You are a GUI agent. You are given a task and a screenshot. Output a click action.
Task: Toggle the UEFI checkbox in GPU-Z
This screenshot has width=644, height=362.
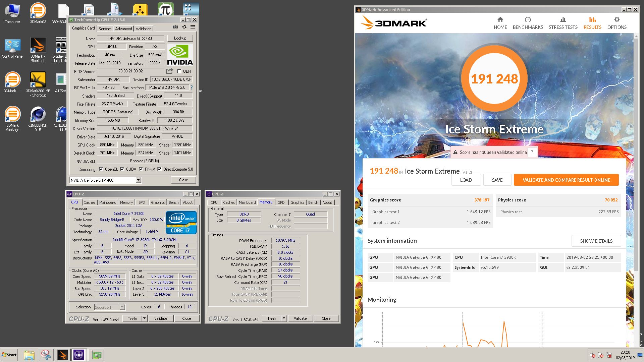(179, 71)
